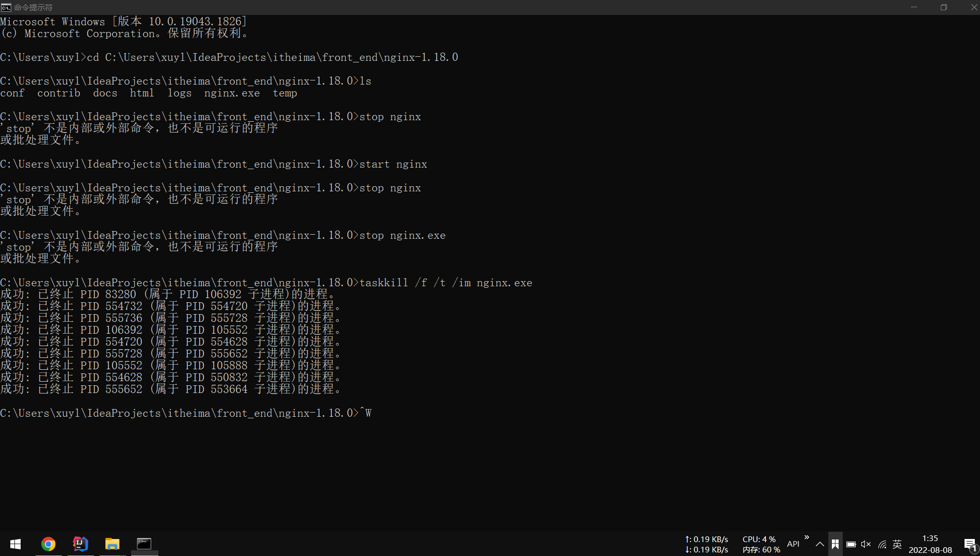Click the 'start nginx' command text
Image resolution: width=980 pixels, height=556 pixels.
point(393,164)
